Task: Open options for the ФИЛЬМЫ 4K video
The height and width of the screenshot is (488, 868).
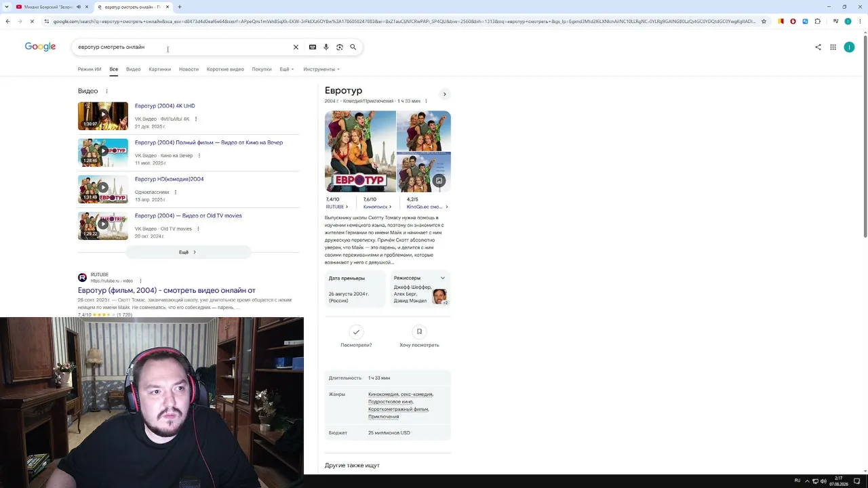Action: (196, 119)
